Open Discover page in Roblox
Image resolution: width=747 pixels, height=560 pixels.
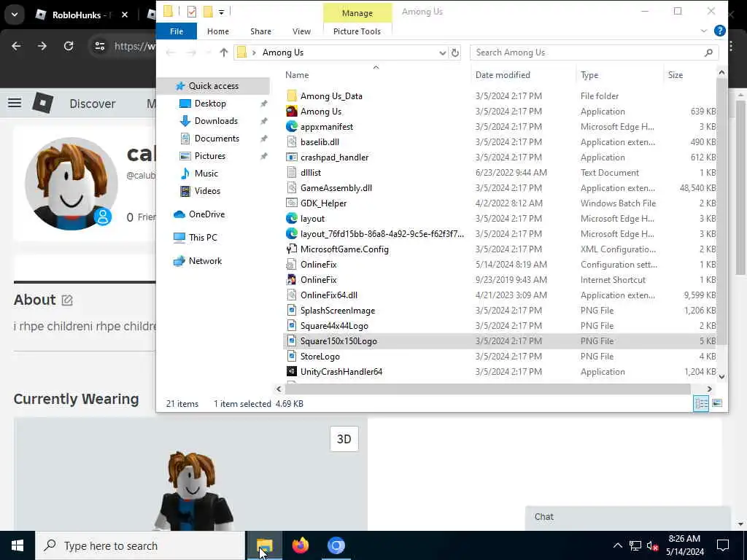93,104
